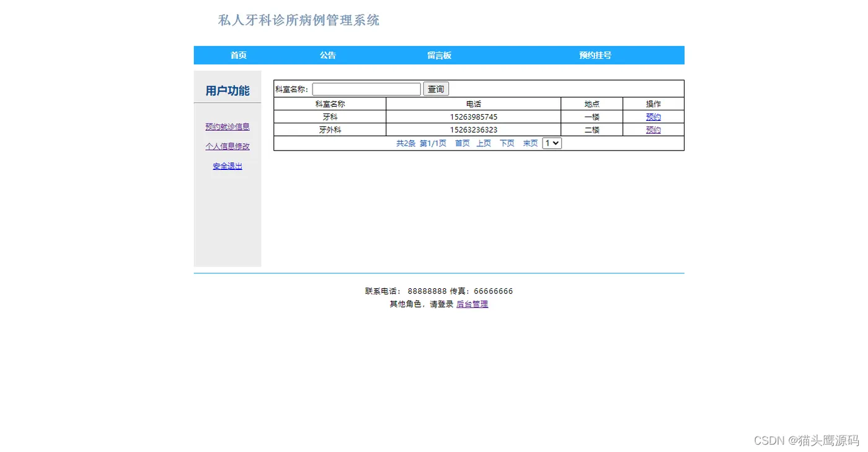Click the 操作 column header
Viewport: 868px width, 452px height.
[x=653, y=104]
